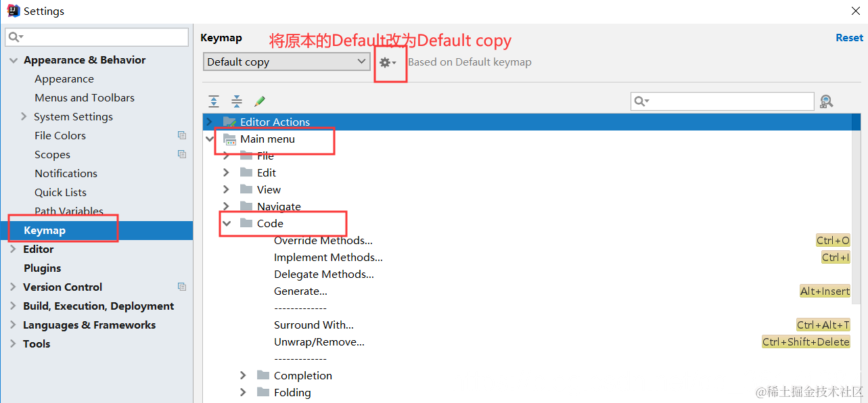Click the Folding folder icon
This screenshot has width=868, height=403.
263,392
